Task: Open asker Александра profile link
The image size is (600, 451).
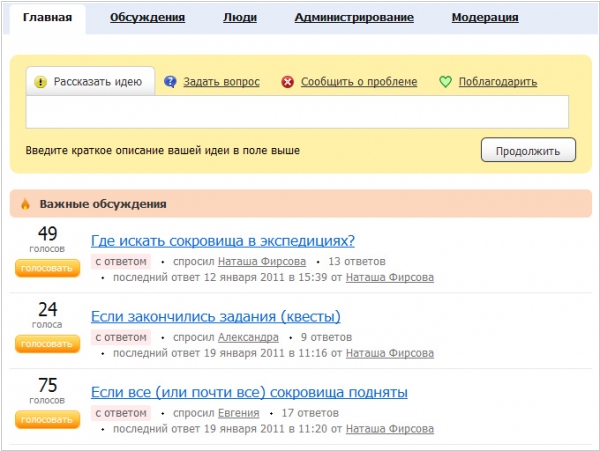Action: click(x=248, y=337)
